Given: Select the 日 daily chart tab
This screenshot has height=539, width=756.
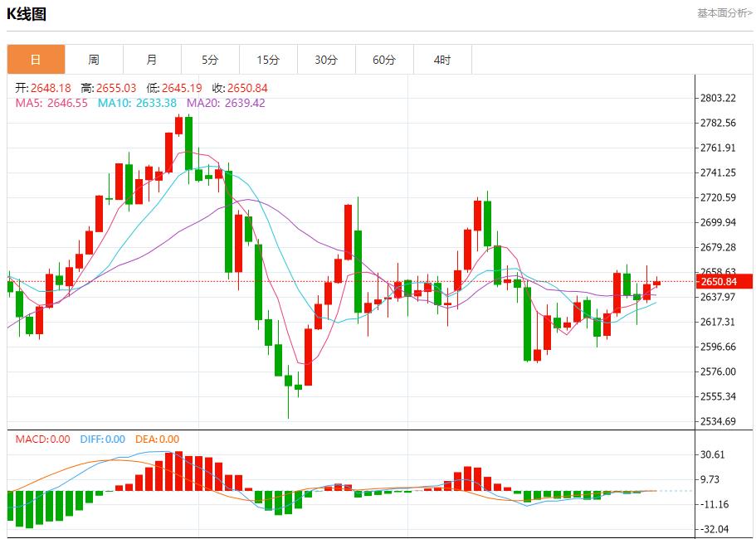Looking at the screenshot, I should tap(36, 60).
